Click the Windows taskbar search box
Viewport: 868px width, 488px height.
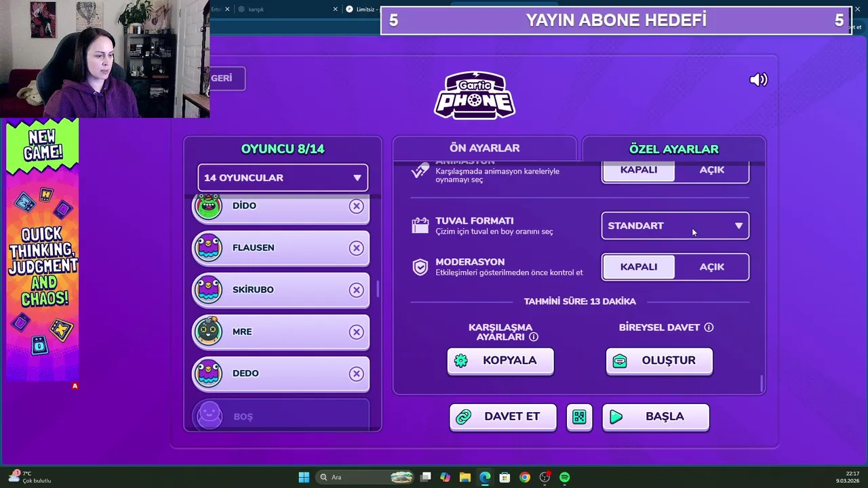(365, 477)
